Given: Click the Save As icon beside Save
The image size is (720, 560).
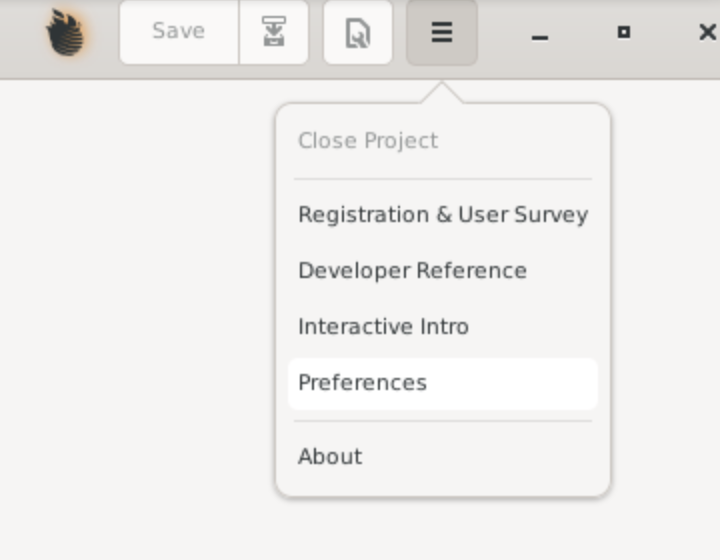Looking at the screenshot, I should point(274,32).
